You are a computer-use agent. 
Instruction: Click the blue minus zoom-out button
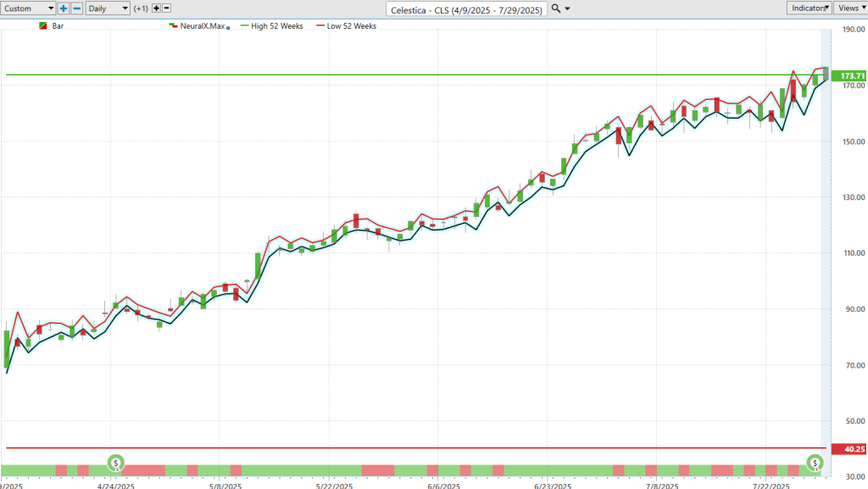(77, 8)
